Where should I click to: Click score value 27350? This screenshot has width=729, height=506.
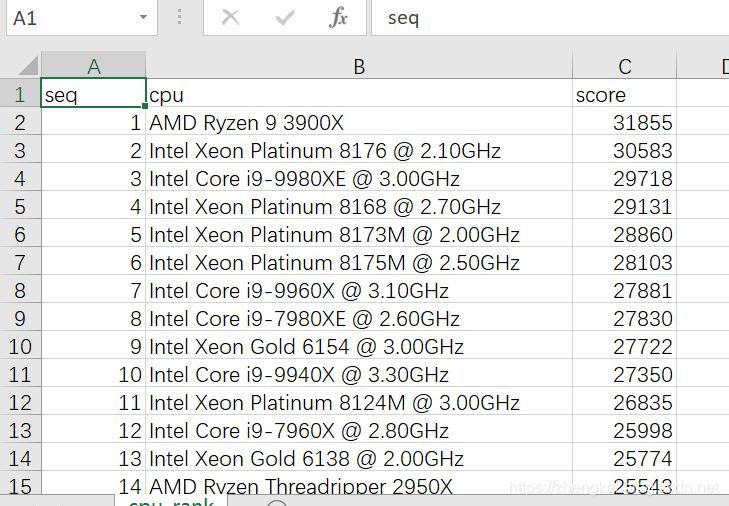pos(624,373)
